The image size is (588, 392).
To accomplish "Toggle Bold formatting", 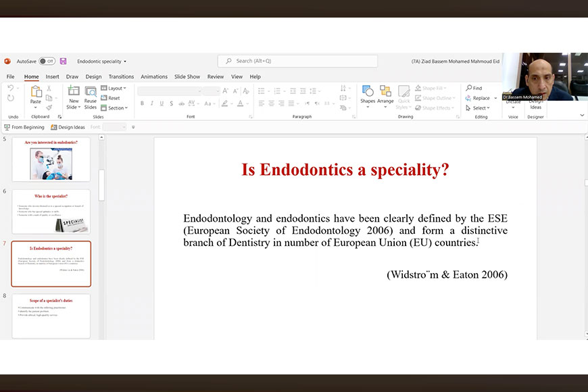I will (x=142, y=103).
